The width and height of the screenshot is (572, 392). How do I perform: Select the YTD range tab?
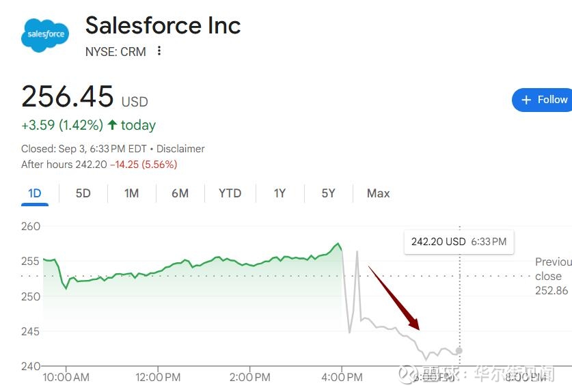[x=230, y=193]
